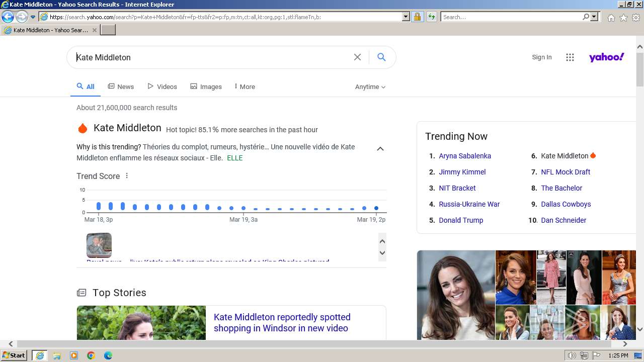The image size is (644, 362).
Task: Open Russia-Ukraine War trending link
Action: click(469, 204)
